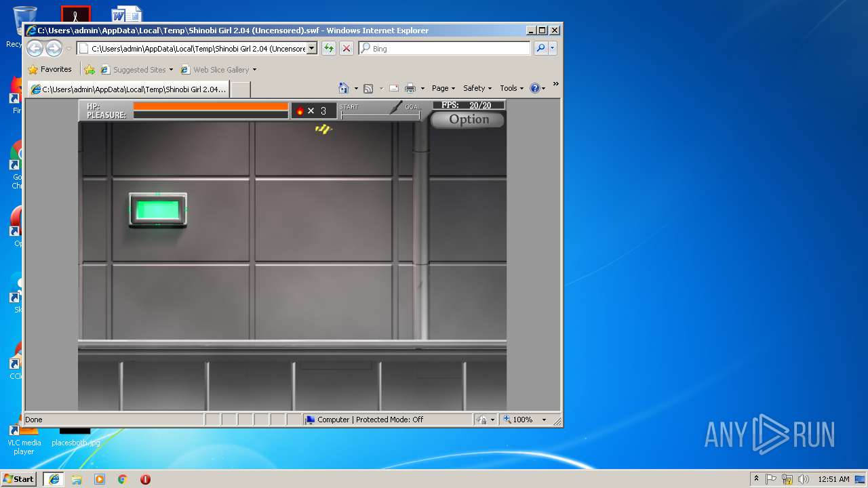The height and width of the screenshot is (488, 868).
Task: Open Media Player taskbar icon
Action: pyautogui.click(x=100, y=479)
